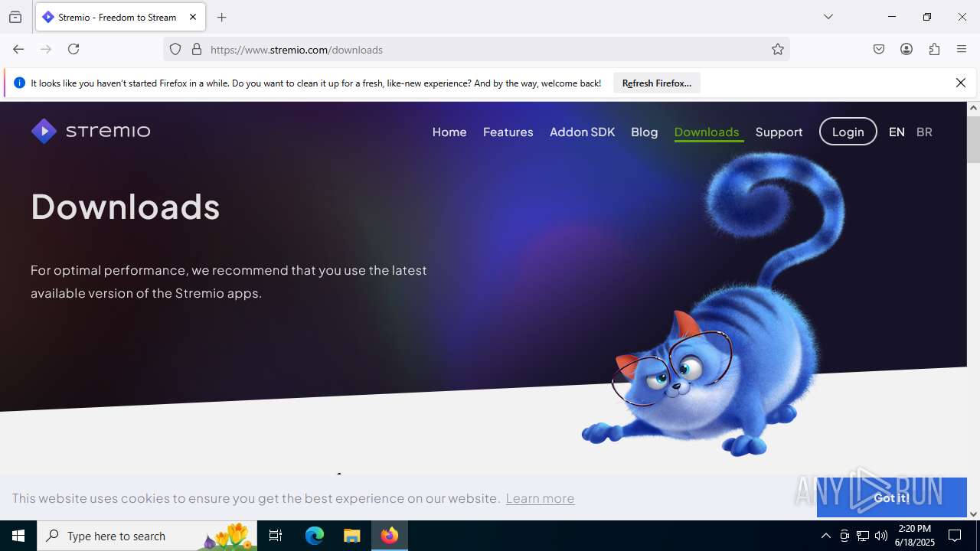Open the Features menu item

click(x=508, y=132)
